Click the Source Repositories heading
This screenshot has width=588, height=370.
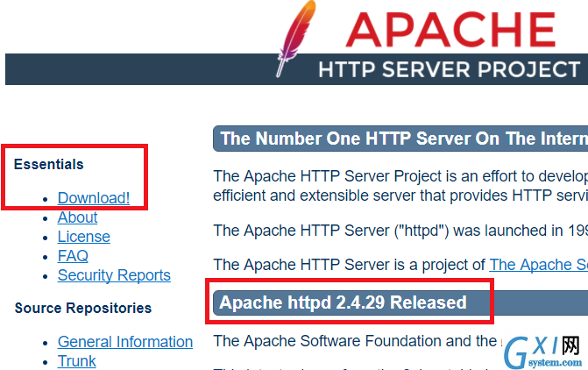pyautogui.click(x=83, y=308)
